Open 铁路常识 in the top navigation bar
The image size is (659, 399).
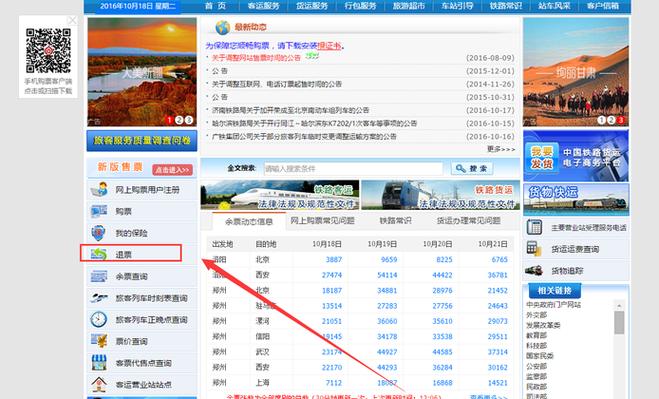tap(506, 6)
